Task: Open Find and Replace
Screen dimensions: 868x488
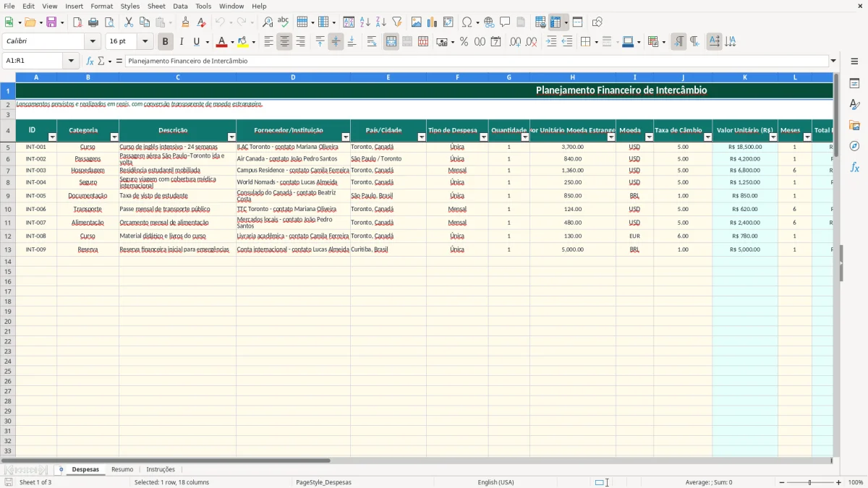Action: [268, 22]
